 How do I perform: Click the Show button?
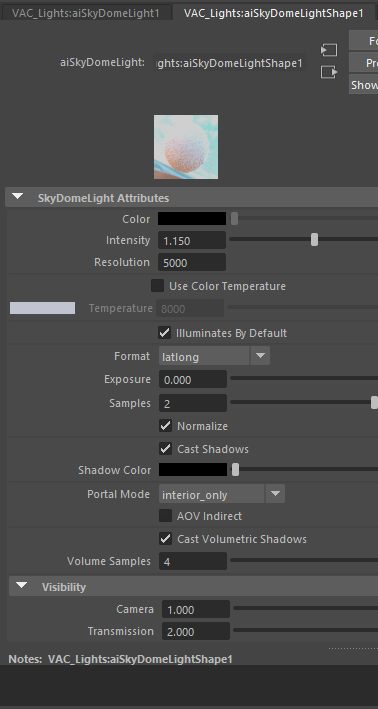(364, 85)
